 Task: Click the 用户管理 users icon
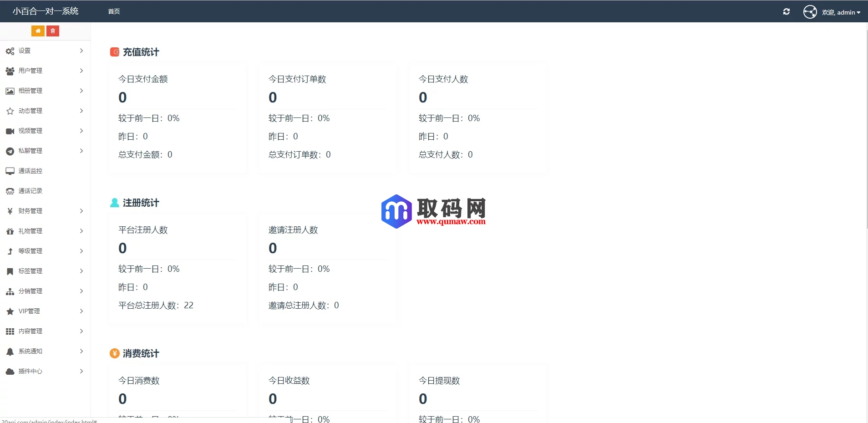(x=10, y=71)
